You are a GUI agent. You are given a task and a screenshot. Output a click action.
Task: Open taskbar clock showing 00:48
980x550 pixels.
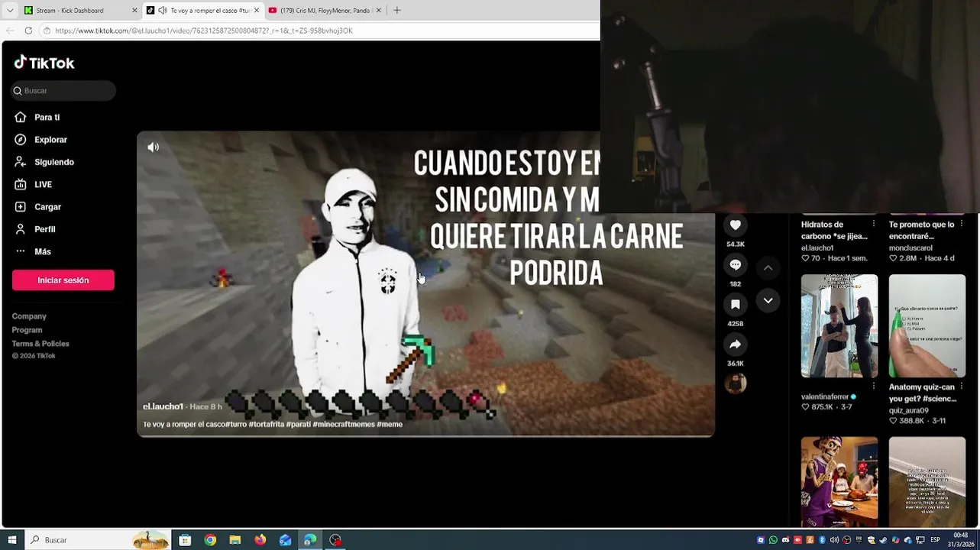pyautogui.click(x=960, y=540)
